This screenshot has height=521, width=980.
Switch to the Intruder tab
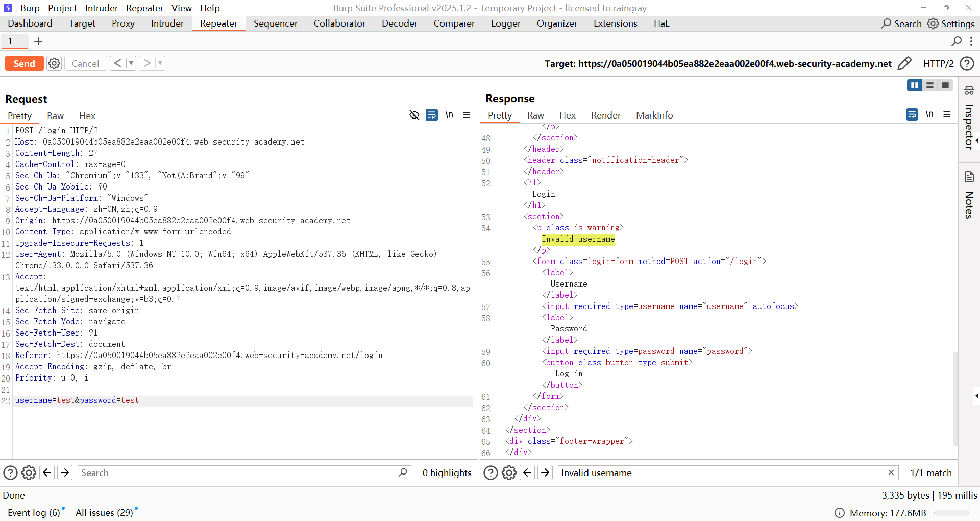[167, 23]
